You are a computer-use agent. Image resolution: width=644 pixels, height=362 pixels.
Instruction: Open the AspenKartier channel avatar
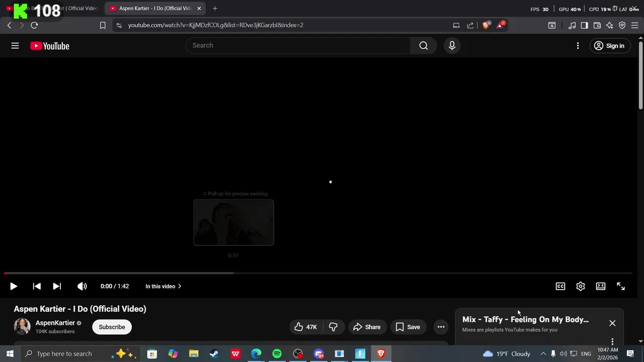click(x=22, y=326)
